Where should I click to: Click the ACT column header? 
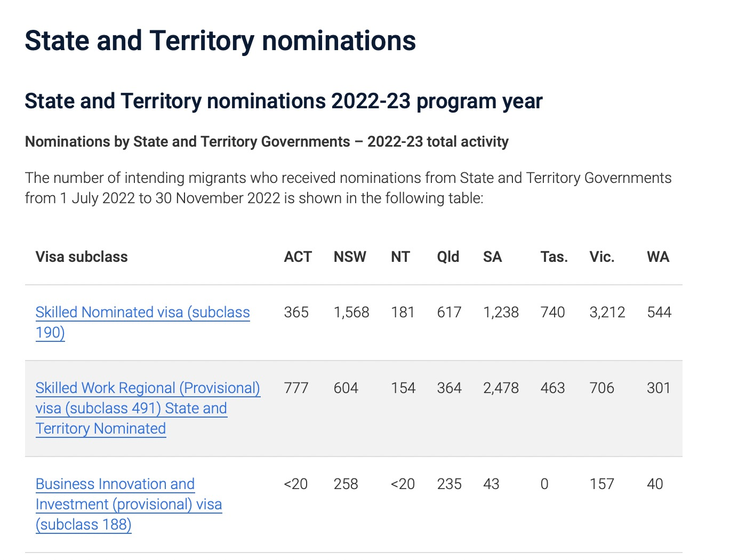pos(298,257)
